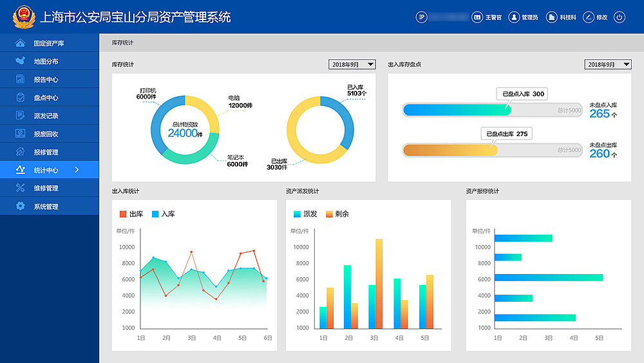Open 报废回收 page
The width and height of the screenshot is (644, 363).
[x=50, y=133]
